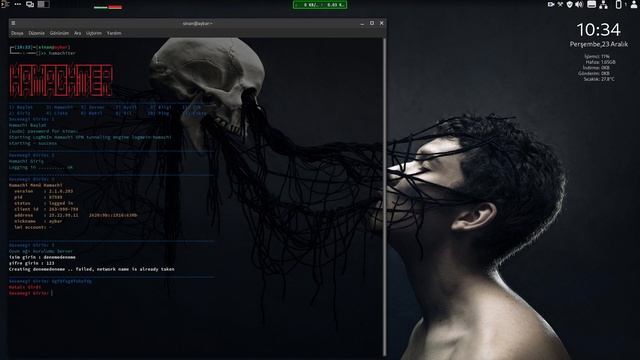Click the nickname line in terminal output
The width and height of the screenshot is (640, 360).
[x=38, y=221]
